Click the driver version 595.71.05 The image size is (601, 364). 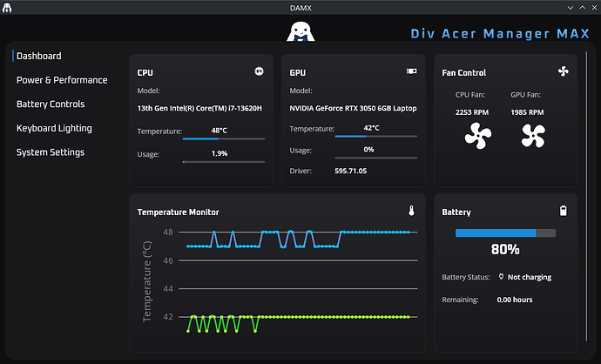click(x=351, y=171)
